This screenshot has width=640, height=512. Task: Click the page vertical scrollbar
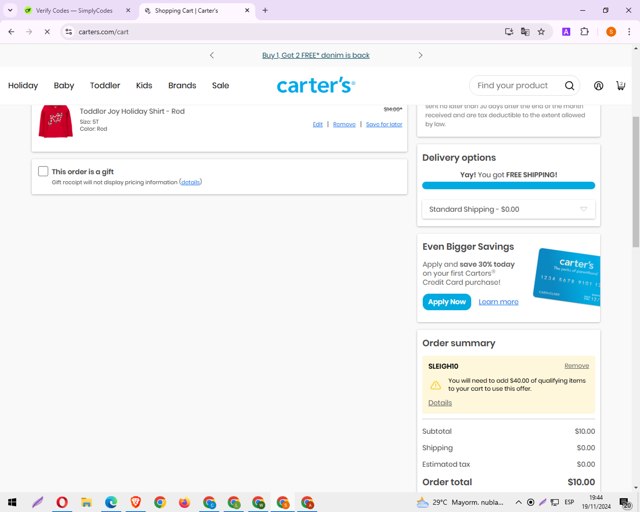tap(636, 182)
